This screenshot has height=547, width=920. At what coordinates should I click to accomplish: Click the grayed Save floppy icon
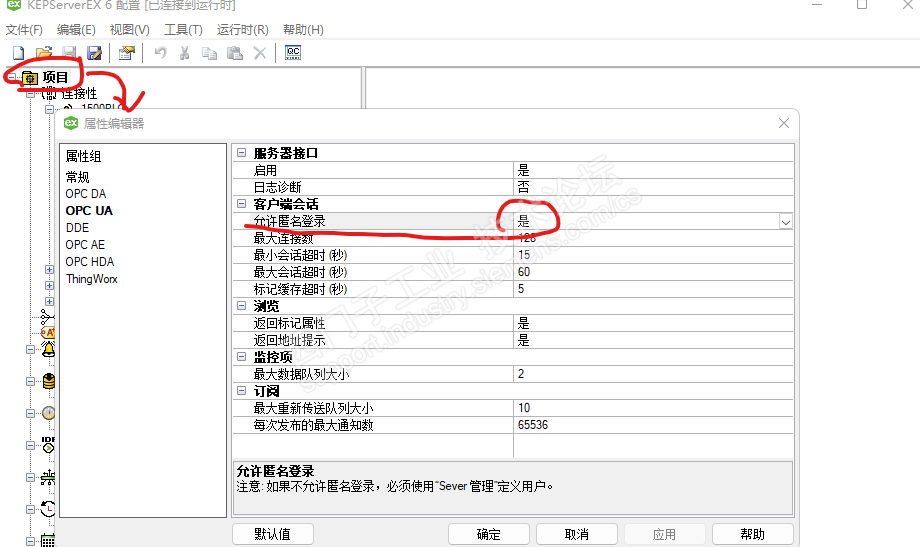69,53
